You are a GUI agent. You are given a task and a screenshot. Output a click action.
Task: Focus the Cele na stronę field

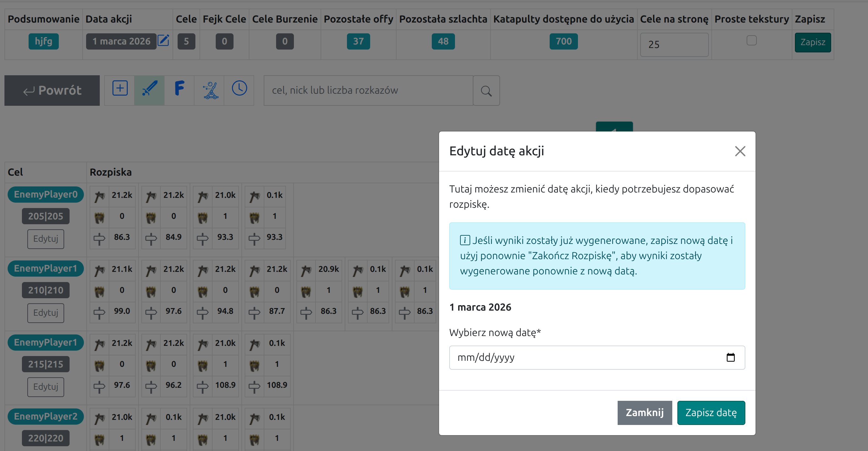click(674, 44)
